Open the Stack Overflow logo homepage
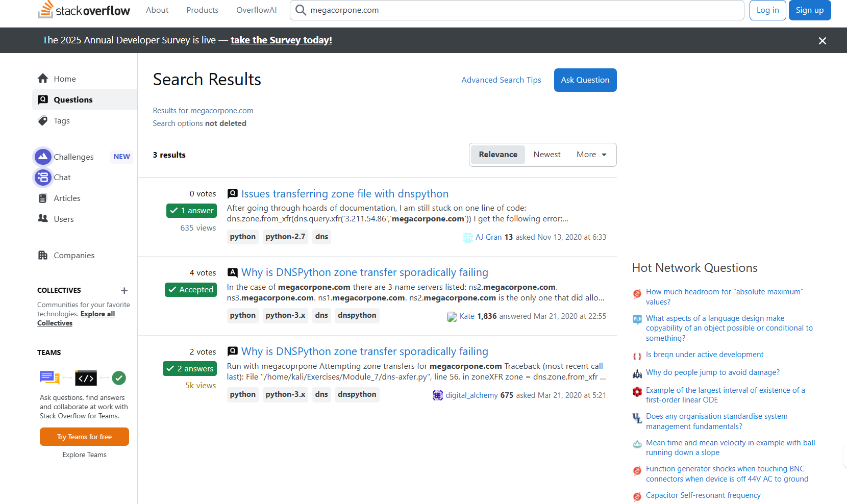The image size is (847, 504). pos(84,10)
